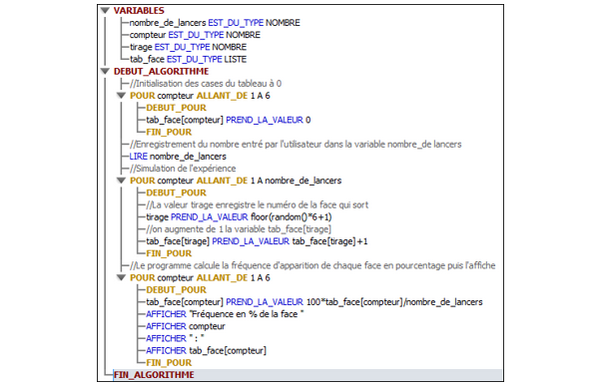The height and width of the screenshot is (388, 600).
Task: Select the DEBUT_ALGORITHME header
Action: (x=161, y=72)
